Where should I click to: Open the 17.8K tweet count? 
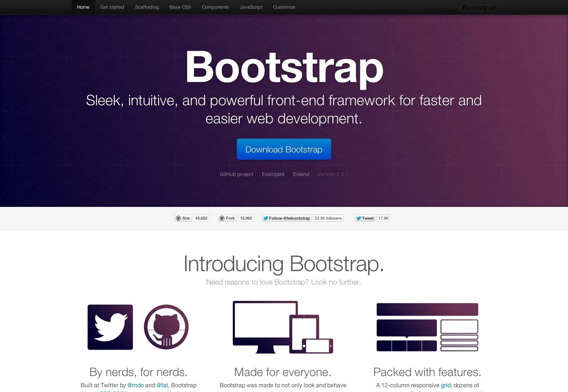tap(384, 218)
